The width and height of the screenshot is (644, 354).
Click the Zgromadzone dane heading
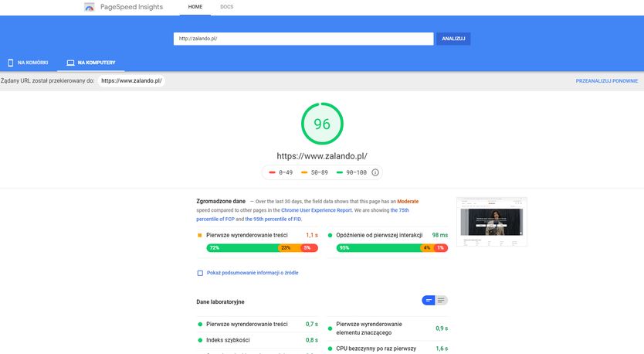point(221,202)
